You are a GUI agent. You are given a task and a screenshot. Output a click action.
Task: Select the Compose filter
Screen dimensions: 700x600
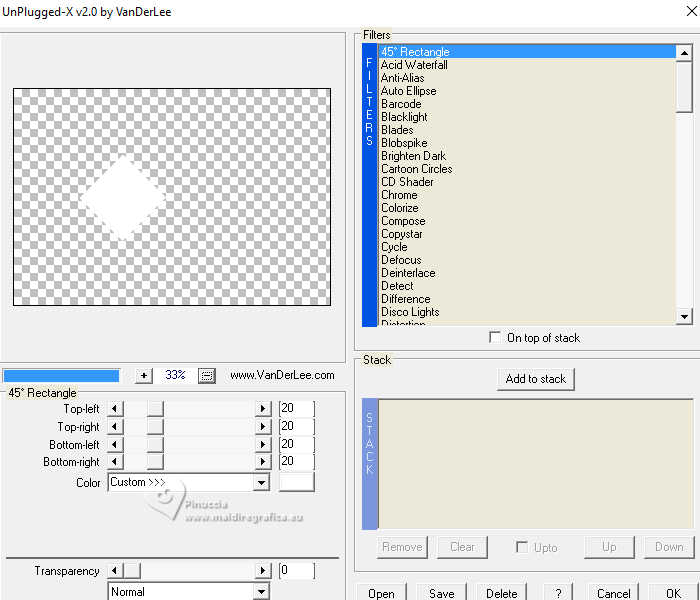[527, 221]
